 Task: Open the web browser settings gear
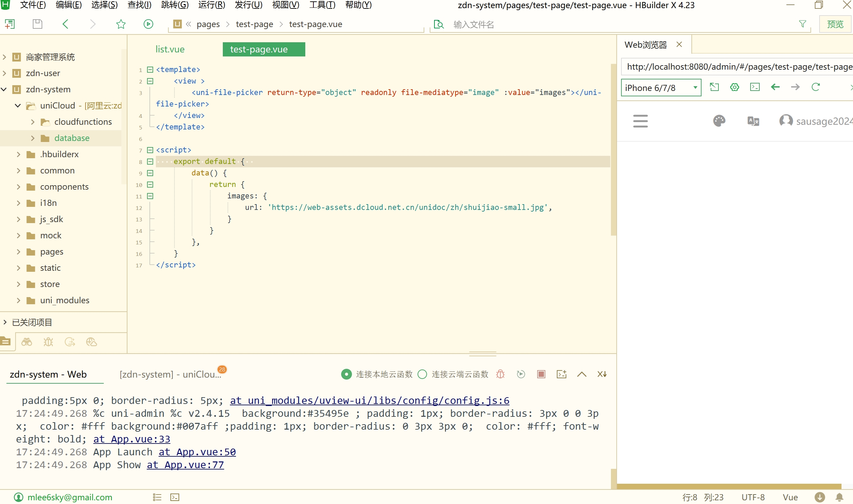click(734, 87)
